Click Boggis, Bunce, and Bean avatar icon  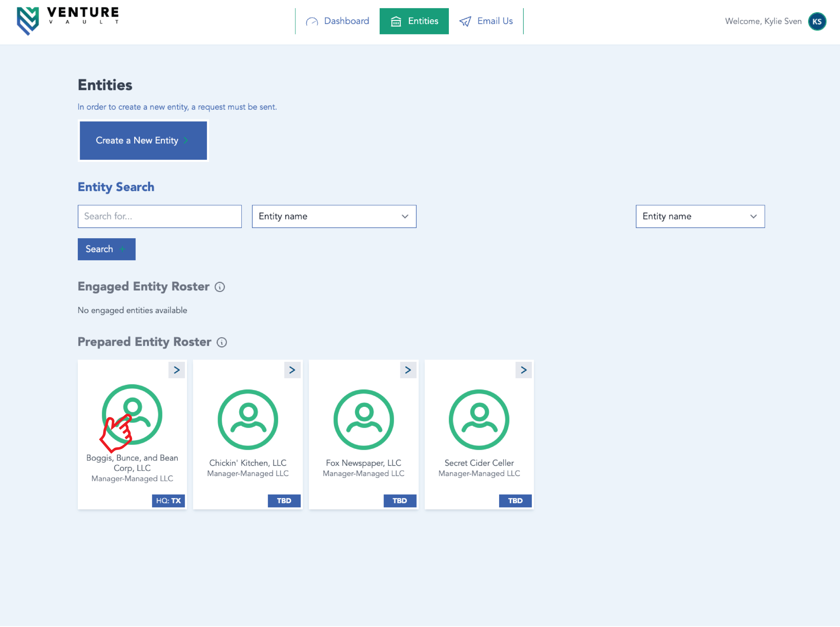tap(132, 414)
